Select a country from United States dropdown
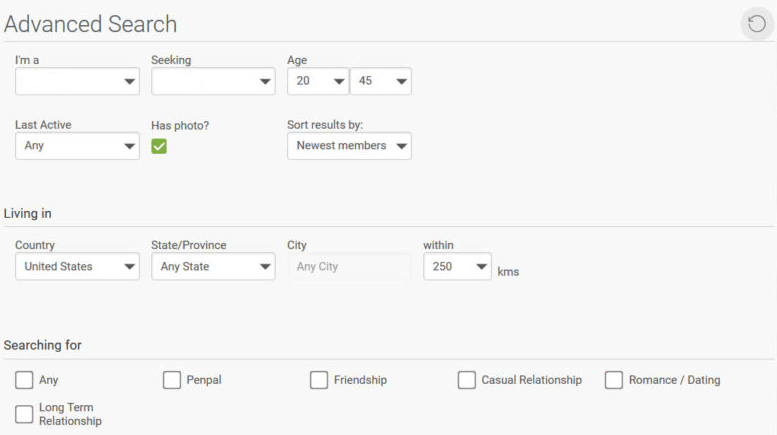This screenshot has height=435, width=777. 77,267
